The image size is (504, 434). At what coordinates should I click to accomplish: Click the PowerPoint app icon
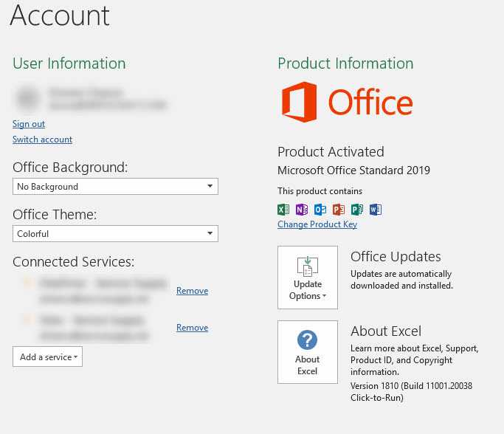point(339,210)
